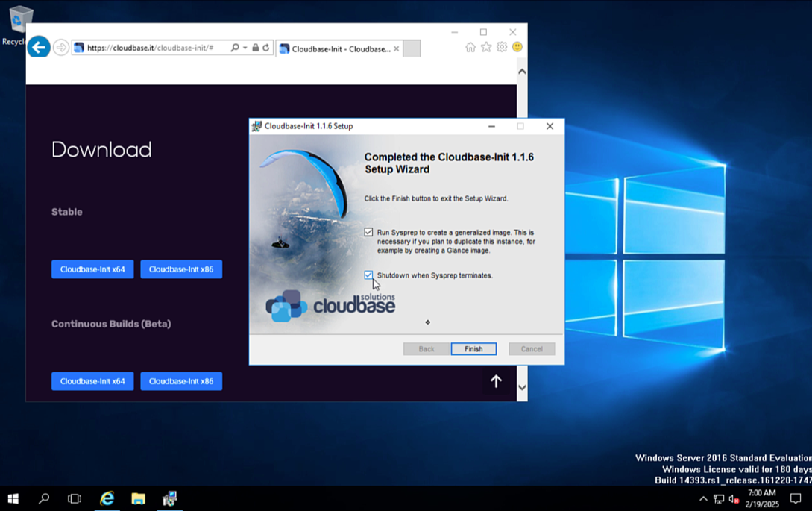
Task: Click the Finish button in setup wizard
Action: (473, 349)
